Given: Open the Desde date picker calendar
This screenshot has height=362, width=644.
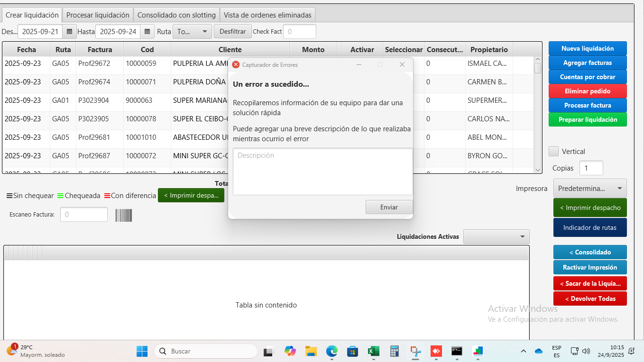Looking at the screenshot, I should pyautogui.click(x=69, y=32).
